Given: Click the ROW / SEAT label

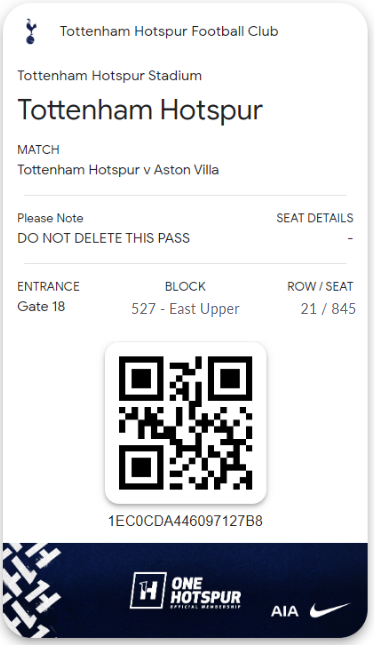Looking at the screenshot, I should (x=320, y=286).
